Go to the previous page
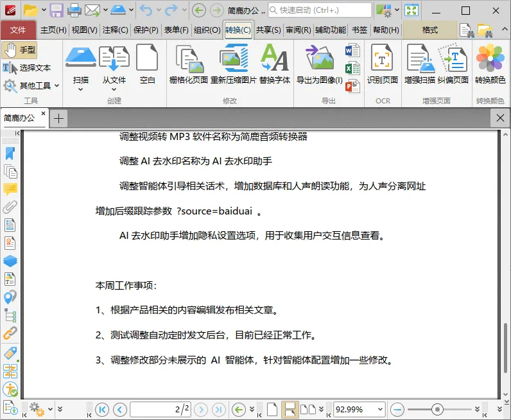The width and height of the screenshot is (511, 420). [120, 409]
